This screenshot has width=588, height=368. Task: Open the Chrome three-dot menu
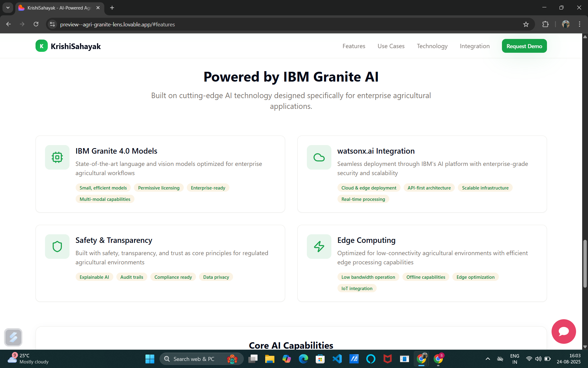coord(579,25)
